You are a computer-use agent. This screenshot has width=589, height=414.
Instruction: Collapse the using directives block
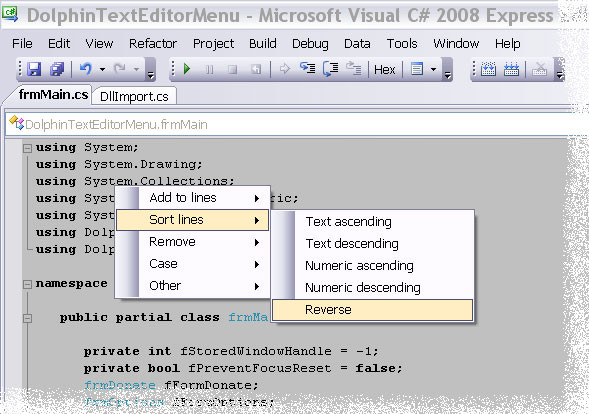27,148
